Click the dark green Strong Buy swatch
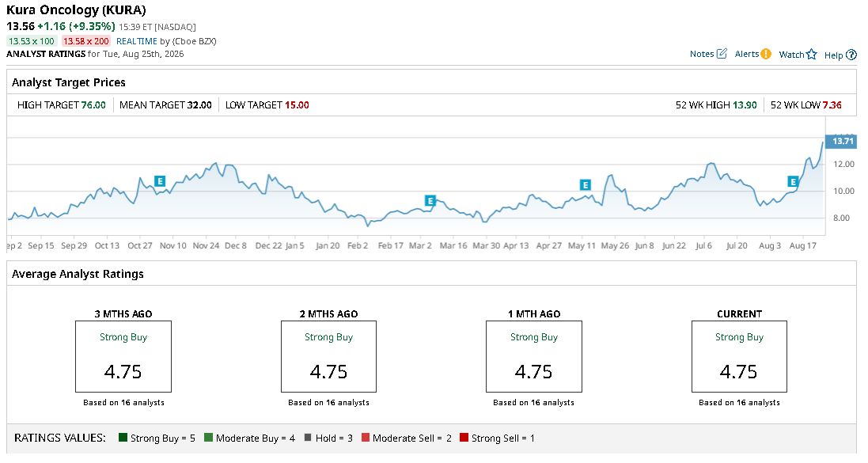 tap(123, 437)
